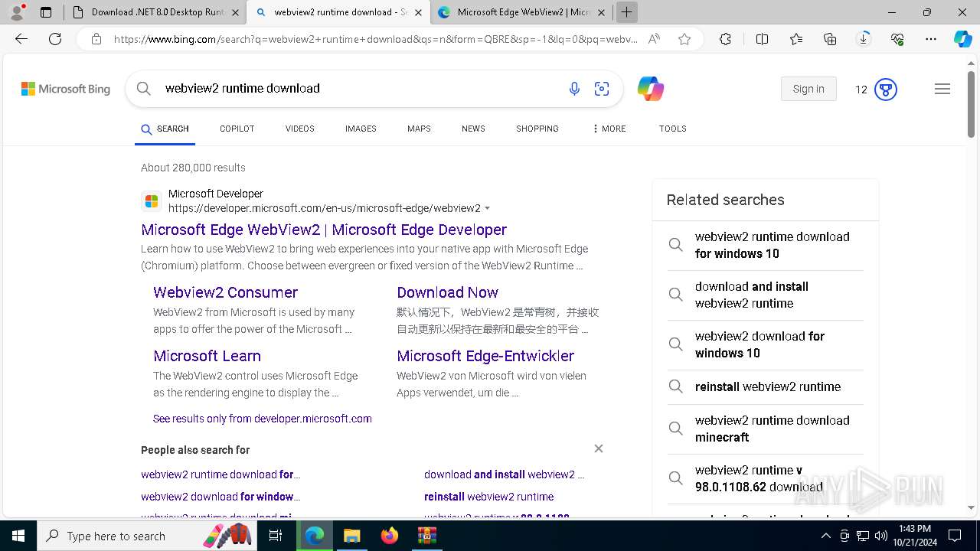
Task: Open the Read aloud icon in address bar
Action: (x=654, y=39)
